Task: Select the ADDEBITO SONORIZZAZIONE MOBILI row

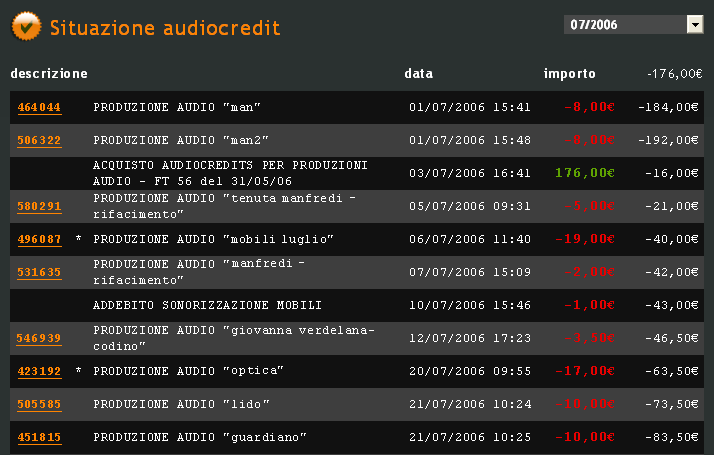Action: (357, 306)
